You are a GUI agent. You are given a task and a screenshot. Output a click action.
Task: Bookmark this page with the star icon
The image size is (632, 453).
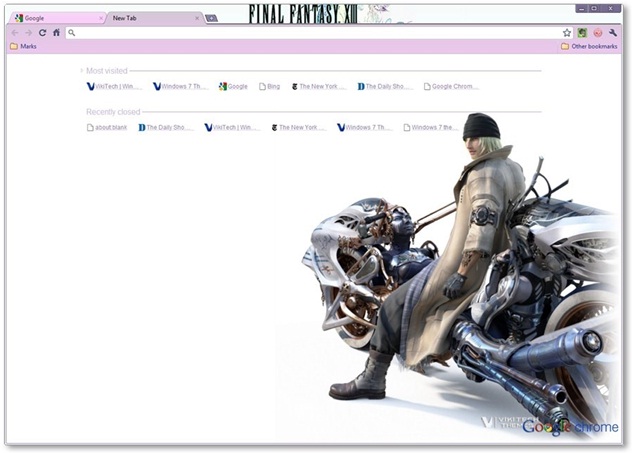pos(567,33)
